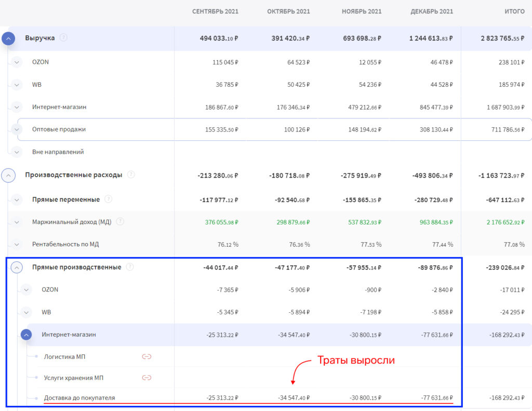Expand the Вне направлений row
This screenshot has height=411, width=532.
coord(17,152)
